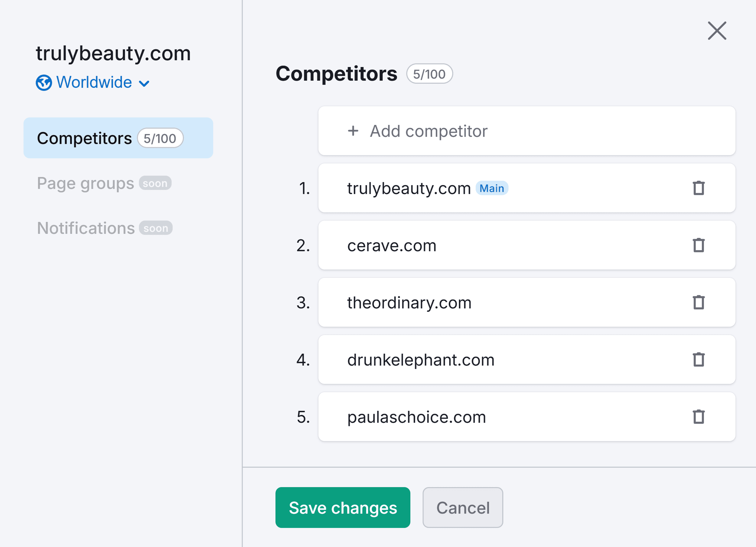Screen dimensions: 756x547
Task: Click the 5/100 badge in sidebar
Action: (x=160, y=138)
